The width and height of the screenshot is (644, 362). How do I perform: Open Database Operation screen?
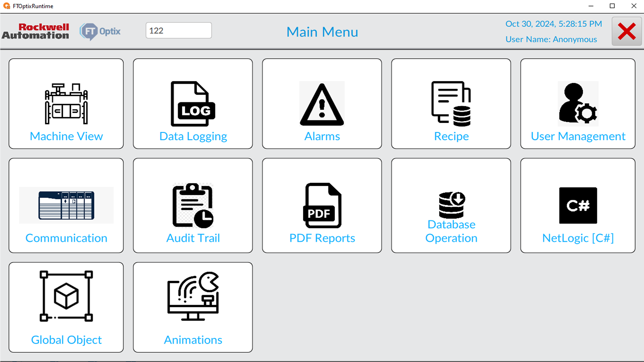451,206
